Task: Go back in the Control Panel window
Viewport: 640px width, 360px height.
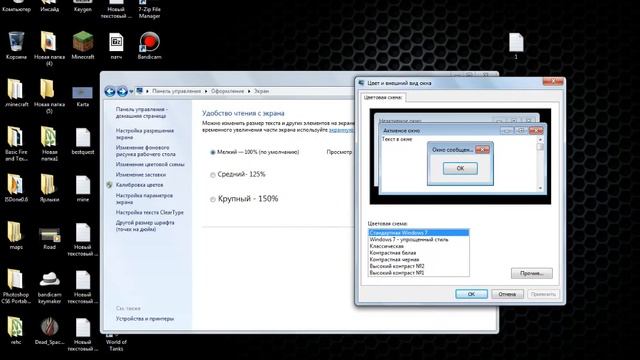Action: point(109,91)
